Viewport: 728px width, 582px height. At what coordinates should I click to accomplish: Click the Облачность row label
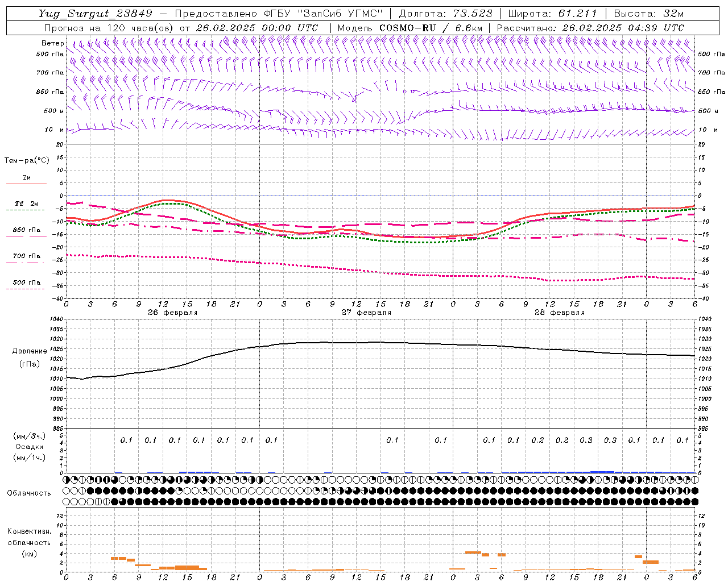point(29,493)
